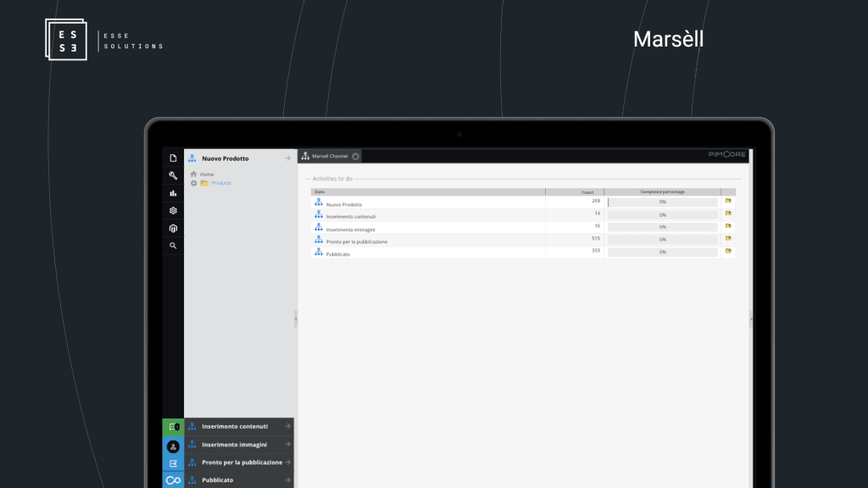Expand the Products folder tree node
Image resolution: width=868 pixels, height=488 pixels.
194,183
